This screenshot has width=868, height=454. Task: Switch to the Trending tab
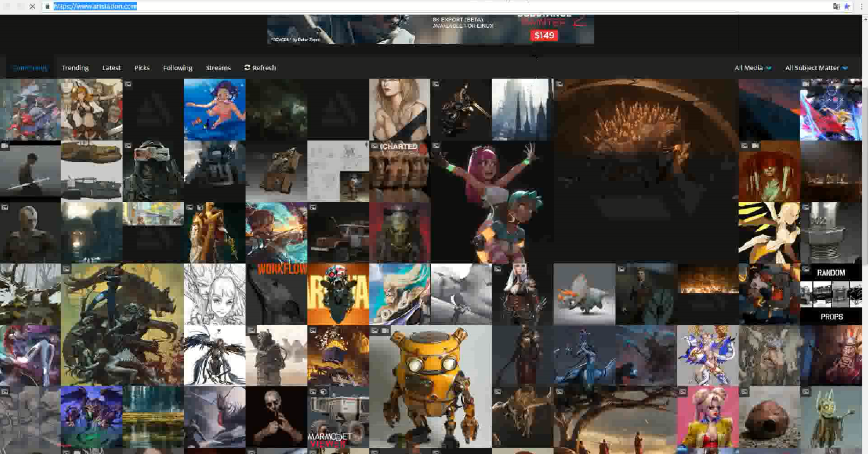click(x=75, y=68)
